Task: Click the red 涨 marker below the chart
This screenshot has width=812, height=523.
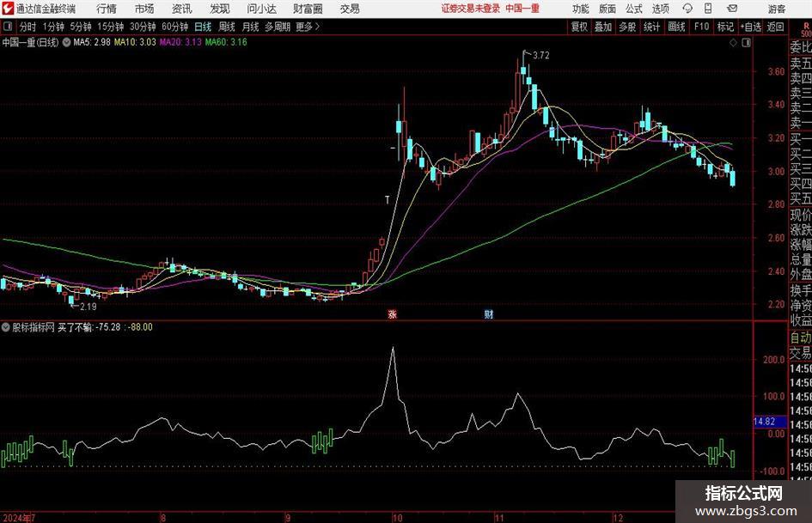Action: pos(393,313)
